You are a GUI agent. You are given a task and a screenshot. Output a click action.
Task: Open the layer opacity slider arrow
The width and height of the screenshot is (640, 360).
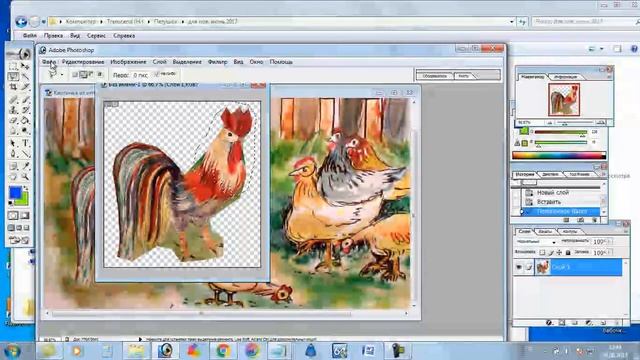609,242
